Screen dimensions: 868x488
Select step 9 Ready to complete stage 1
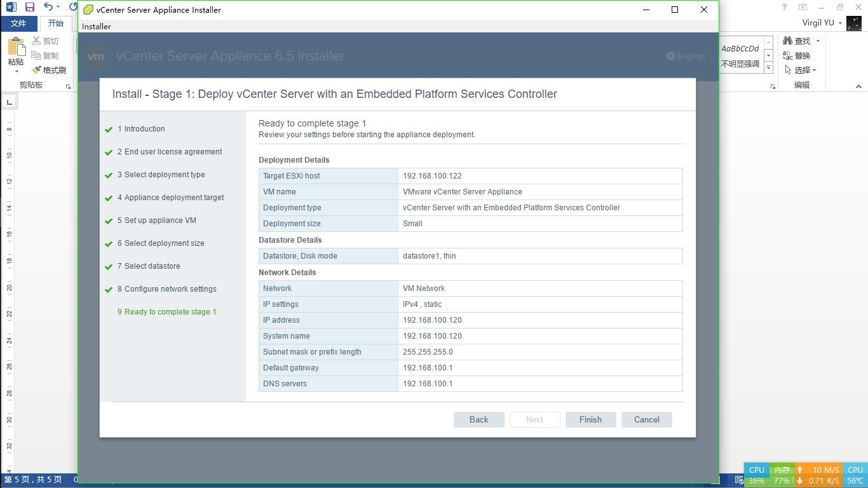click(167, 312)
